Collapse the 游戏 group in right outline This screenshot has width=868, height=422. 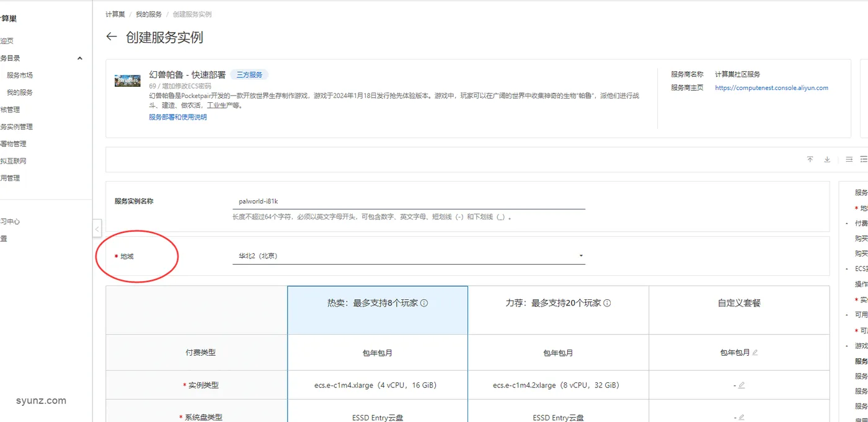click(847, 346)
